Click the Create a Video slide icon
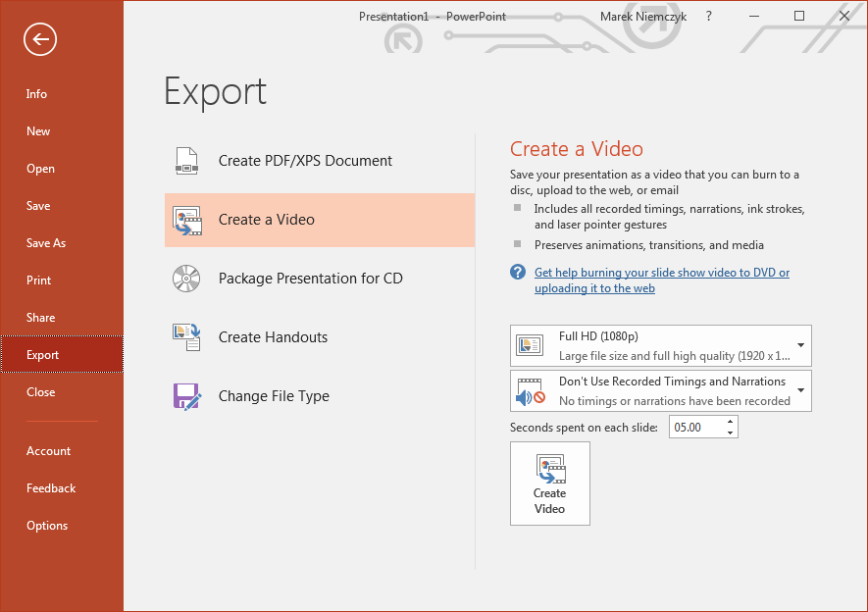 point(187,221)
